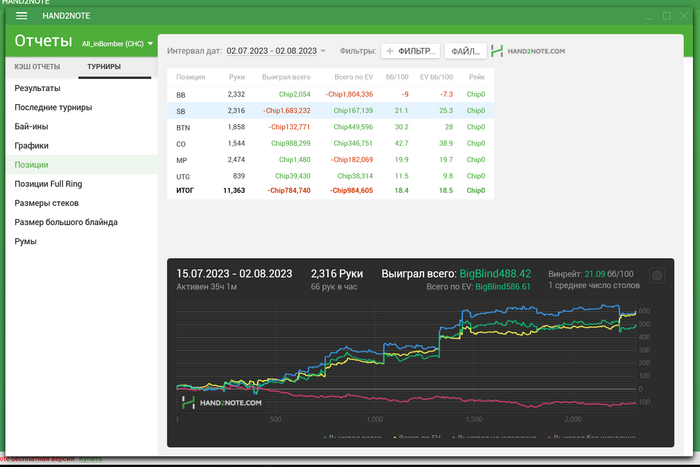700x467 pixels.
Task: Select the BTN position row
Action: (x=330, y=127)
